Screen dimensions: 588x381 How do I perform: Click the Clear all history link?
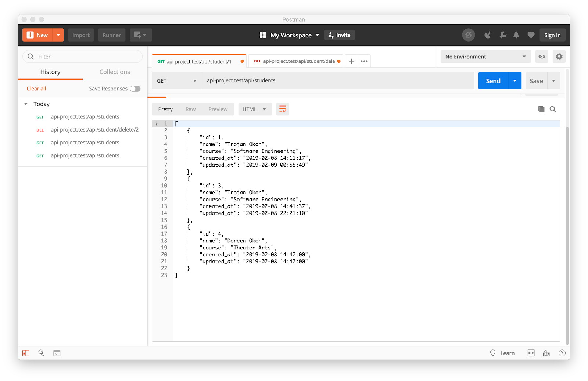click(x=36, y=89)
